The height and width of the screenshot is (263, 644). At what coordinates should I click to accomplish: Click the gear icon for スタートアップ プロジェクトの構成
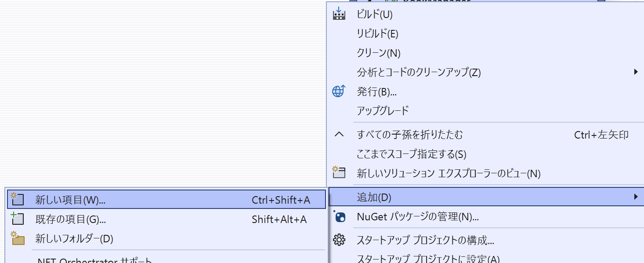(x=339, y=240)
